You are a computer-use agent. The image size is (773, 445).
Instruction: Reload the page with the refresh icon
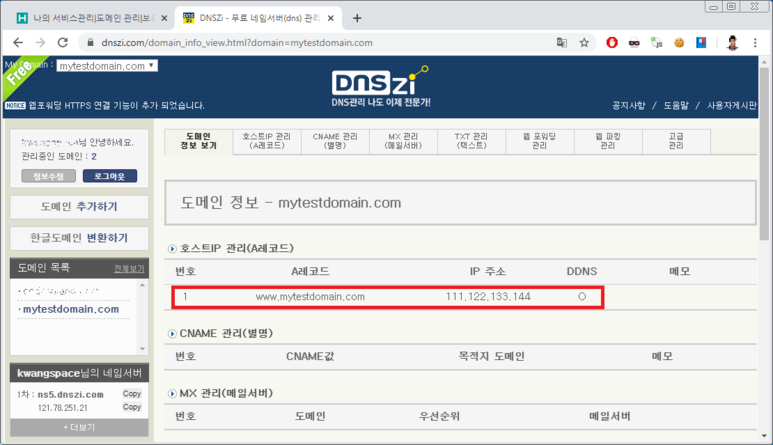point(63,43)
